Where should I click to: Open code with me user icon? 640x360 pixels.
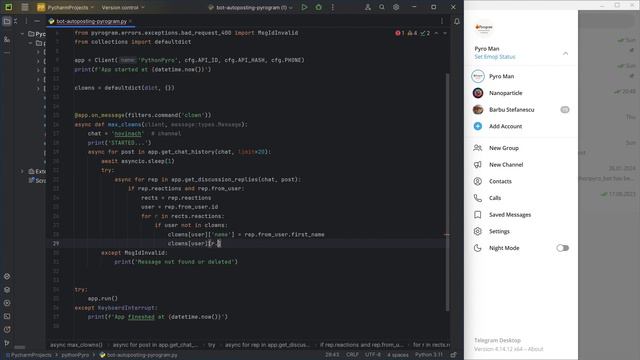point(368,7)
